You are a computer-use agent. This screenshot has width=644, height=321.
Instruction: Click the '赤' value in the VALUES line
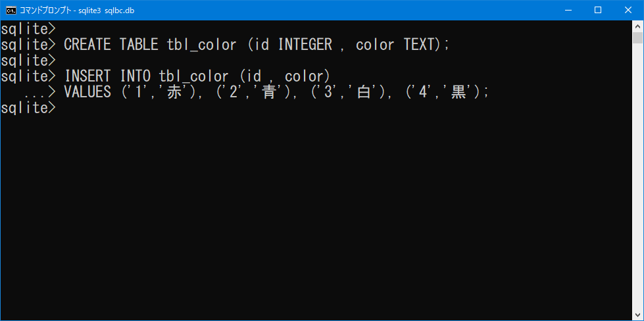(174, 92)
